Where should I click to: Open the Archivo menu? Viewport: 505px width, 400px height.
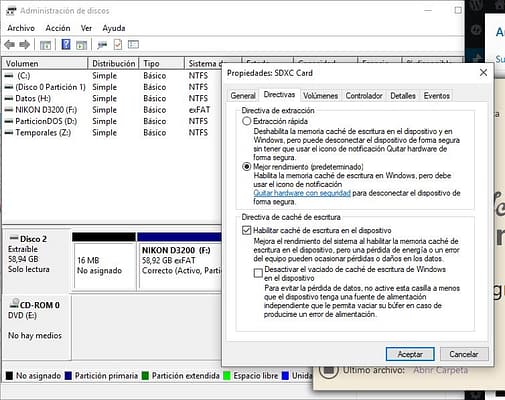[x=21, y=28]
